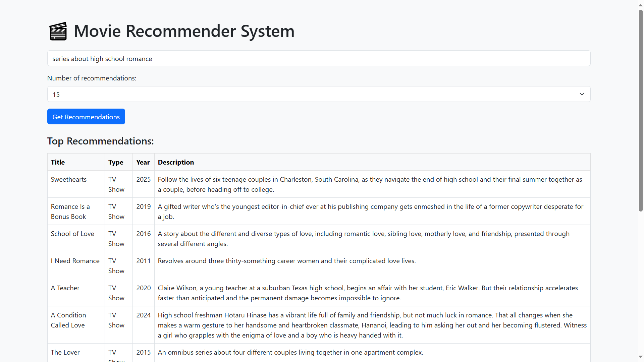Click the search query input field
Screen dimensions: 644x362
[318, 58]
